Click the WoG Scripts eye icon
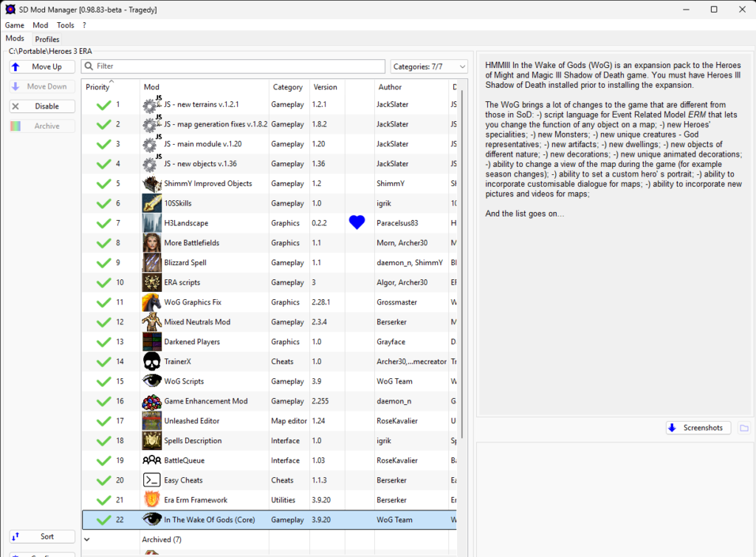Screen dimensions: 756x557 point(152,381)
